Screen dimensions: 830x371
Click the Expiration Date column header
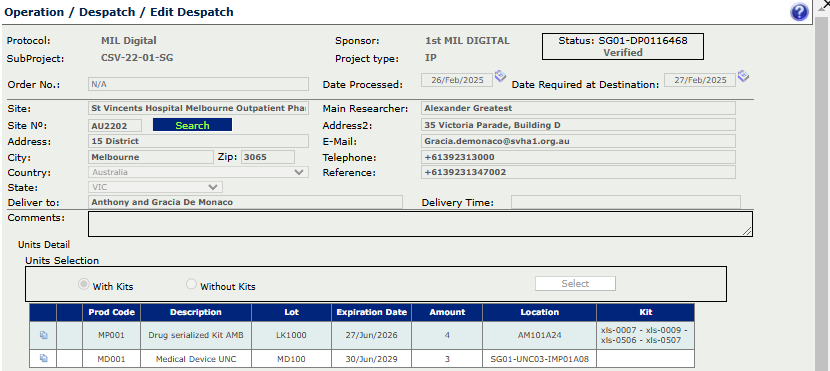[372, 312]
